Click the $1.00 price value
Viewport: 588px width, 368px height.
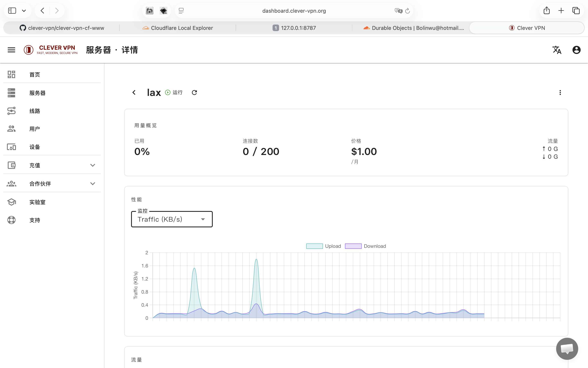(x=364, y=152)
